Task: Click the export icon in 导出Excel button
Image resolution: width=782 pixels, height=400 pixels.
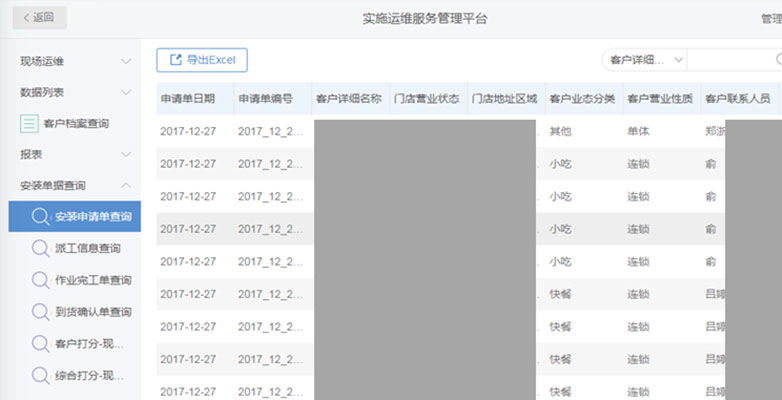Action: [176, 60]
